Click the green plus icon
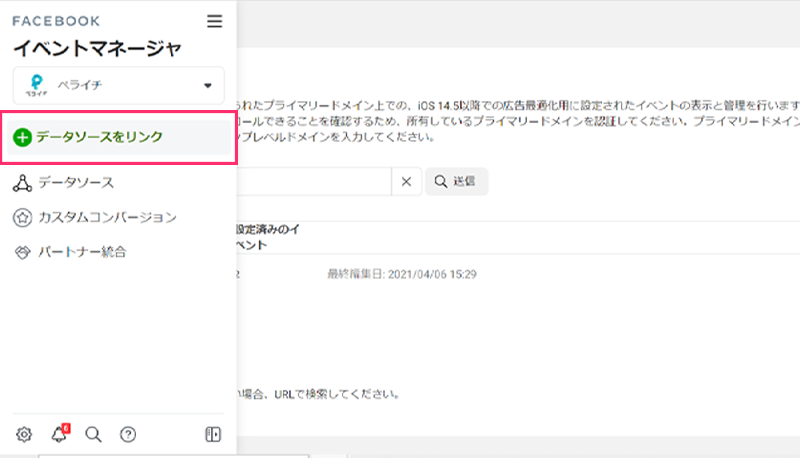800x458 pixels. (22, 137)
